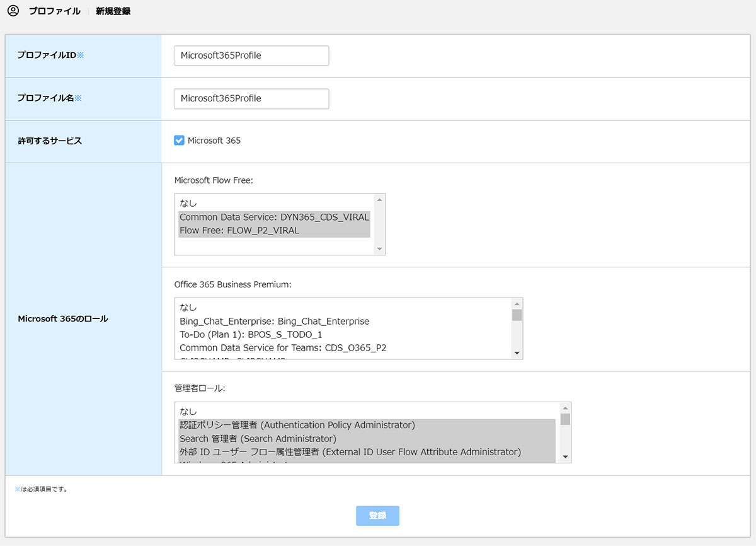
Task: Select なし in Office 365 Business Premium list
Action: tap(344, 307)
